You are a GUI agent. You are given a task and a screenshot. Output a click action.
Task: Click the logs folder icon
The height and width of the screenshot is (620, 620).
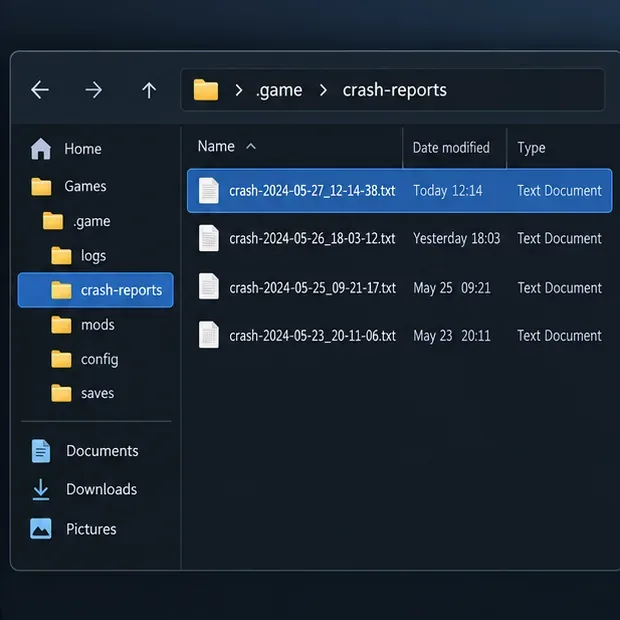(61, 255)
